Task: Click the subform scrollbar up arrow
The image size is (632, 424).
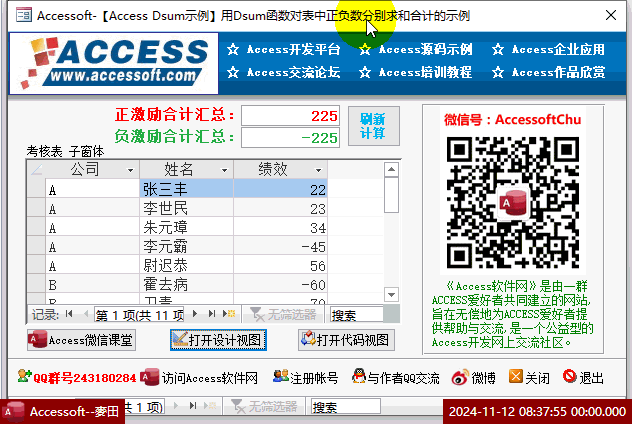Action: point(391,169)
